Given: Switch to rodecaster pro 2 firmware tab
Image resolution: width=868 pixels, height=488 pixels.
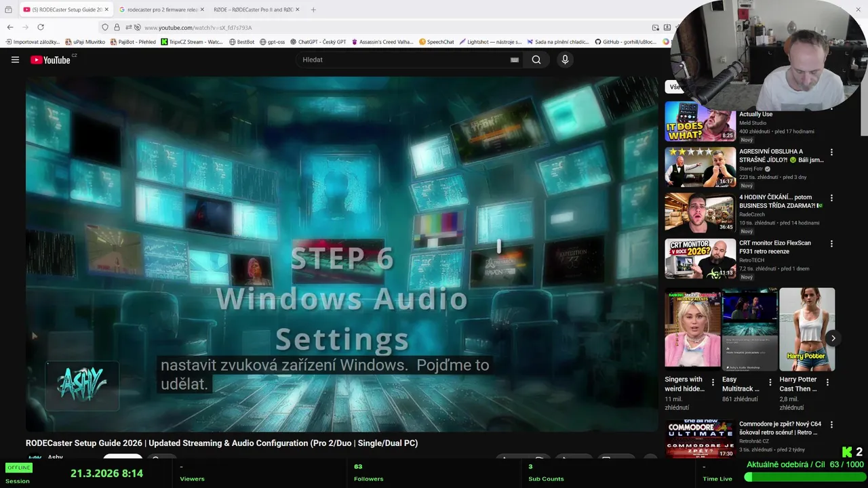Looking at the screenshot, I should [x=161, y=9].
